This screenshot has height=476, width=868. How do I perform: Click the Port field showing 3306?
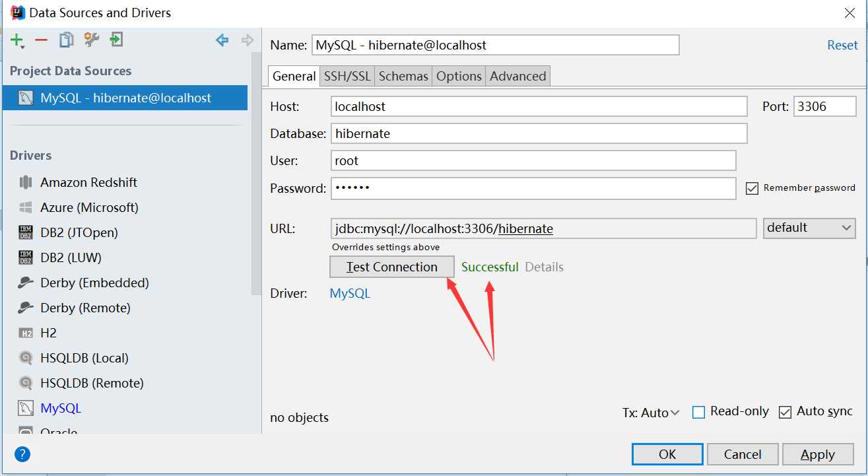824,106
